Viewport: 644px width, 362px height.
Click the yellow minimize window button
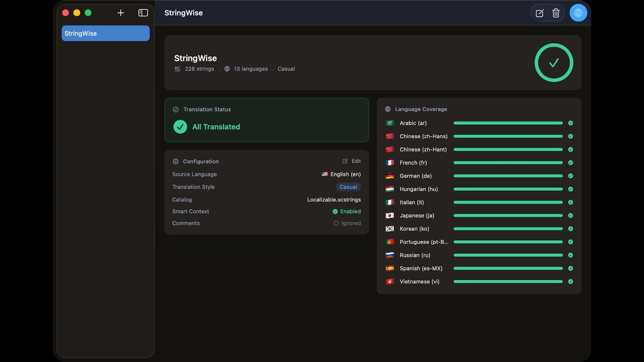(76, 13)
